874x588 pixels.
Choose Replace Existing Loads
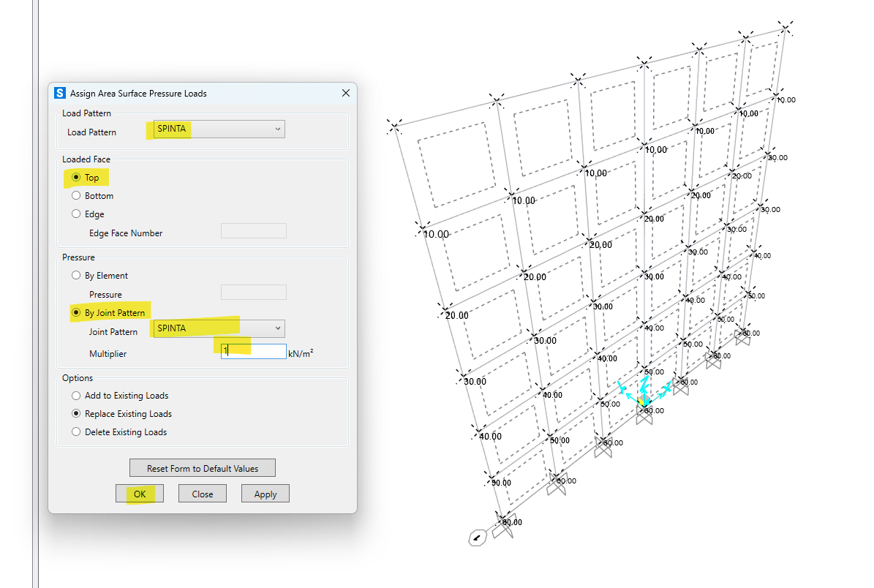(x=76, y=414)
